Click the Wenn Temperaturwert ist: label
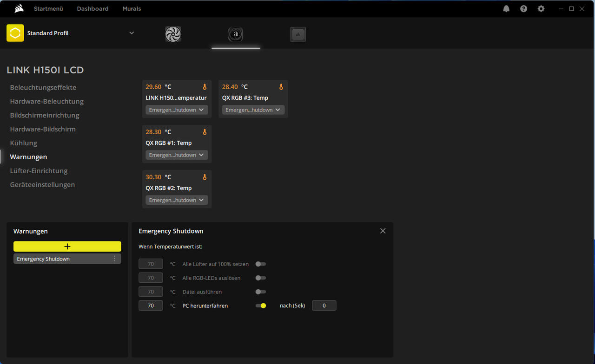 [170, 247]
